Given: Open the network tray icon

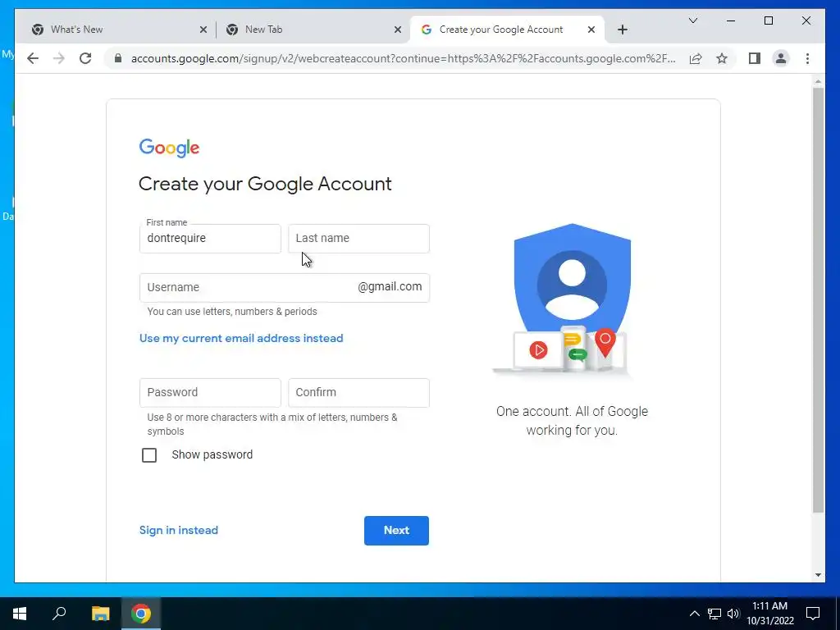Looking at the screenshot, I should [714, 614].
